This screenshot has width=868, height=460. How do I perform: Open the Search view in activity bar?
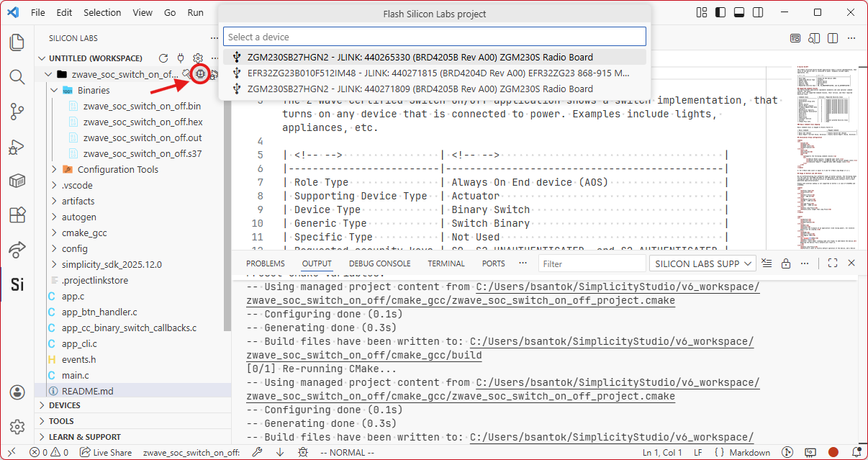coord(17,76)
